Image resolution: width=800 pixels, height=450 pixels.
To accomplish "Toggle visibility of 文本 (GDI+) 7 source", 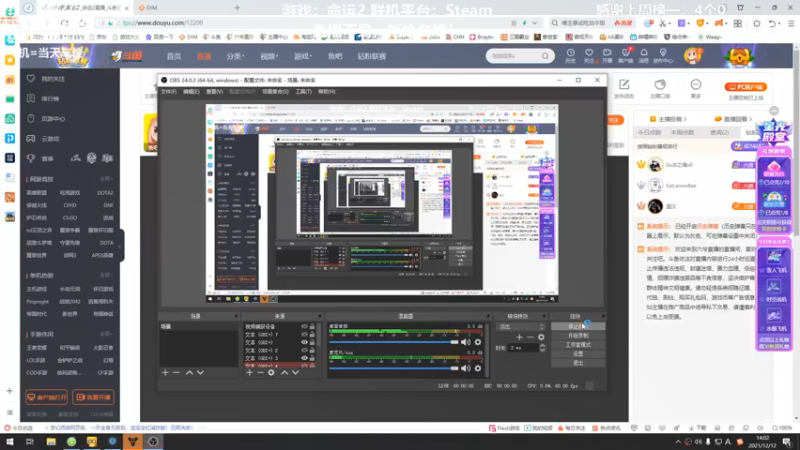I will [305, 335].
